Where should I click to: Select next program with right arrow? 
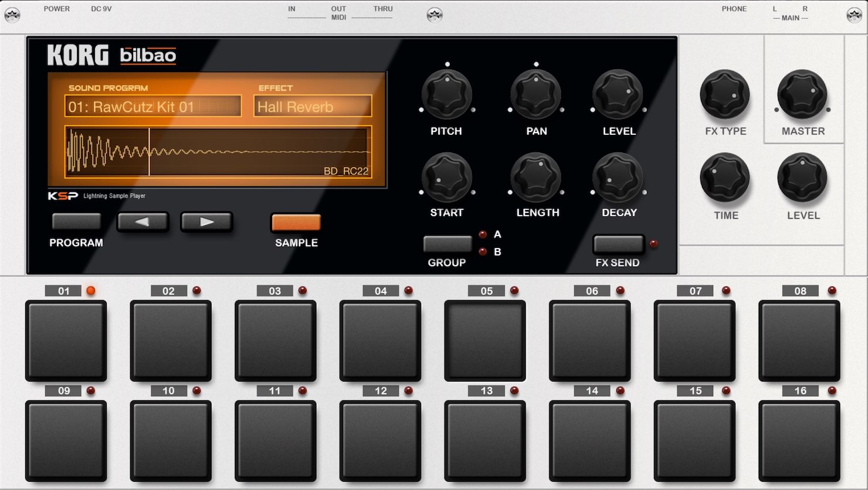(206, 222)
